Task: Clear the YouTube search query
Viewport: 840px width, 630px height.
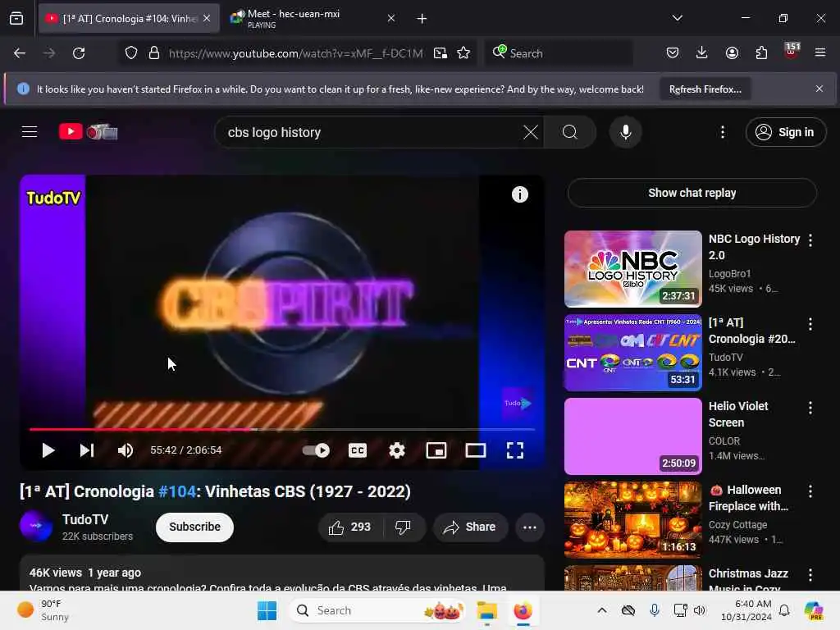Action: click(531, 132)
